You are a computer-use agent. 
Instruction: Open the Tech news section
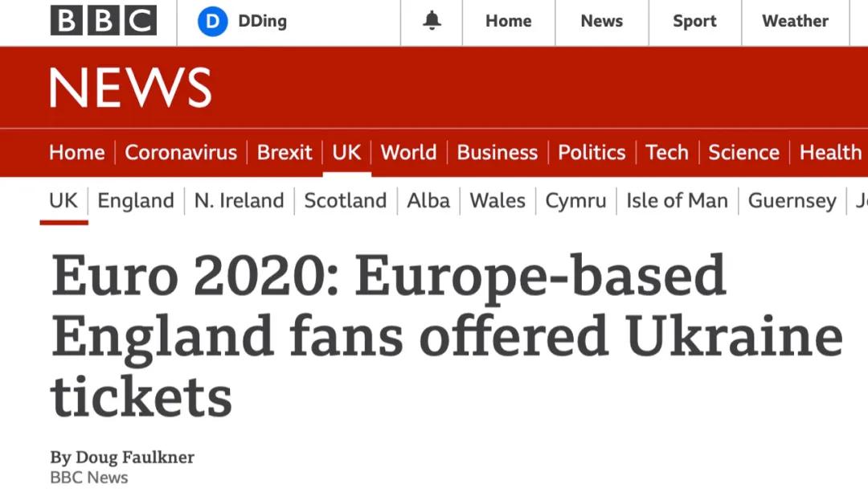(x=667, y=152)
